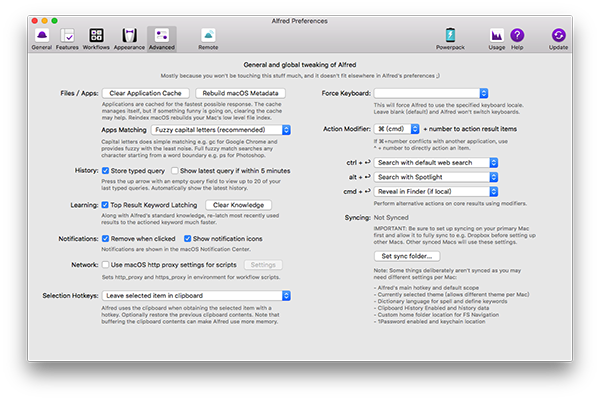The width and height of the screenshot is (600, 400).
Task: Click Rebuild macOS Metadata button
Action: pos(240,93)
